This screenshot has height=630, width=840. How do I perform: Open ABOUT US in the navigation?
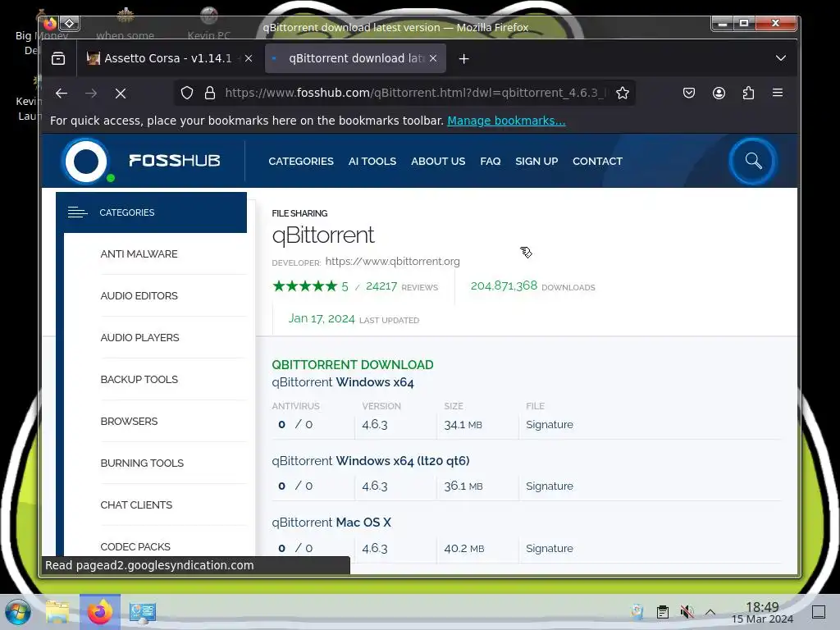coord(438,162)
